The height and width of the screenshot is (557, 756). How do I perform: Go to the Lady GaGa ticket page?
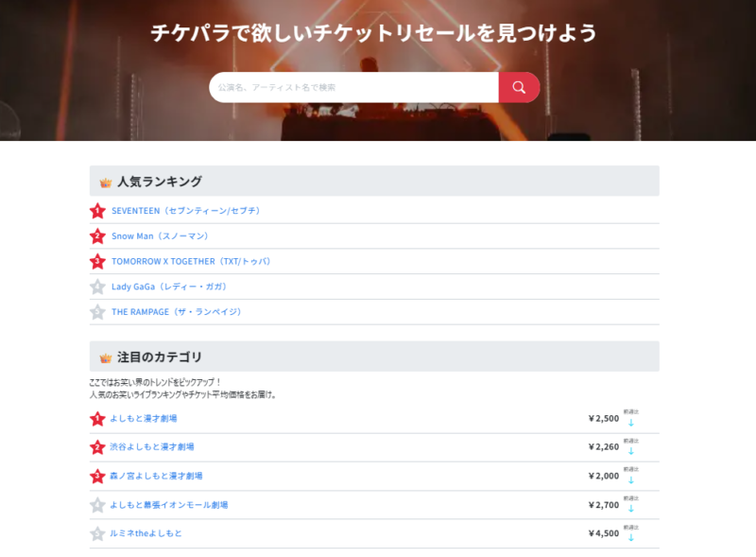click(168, 287)
